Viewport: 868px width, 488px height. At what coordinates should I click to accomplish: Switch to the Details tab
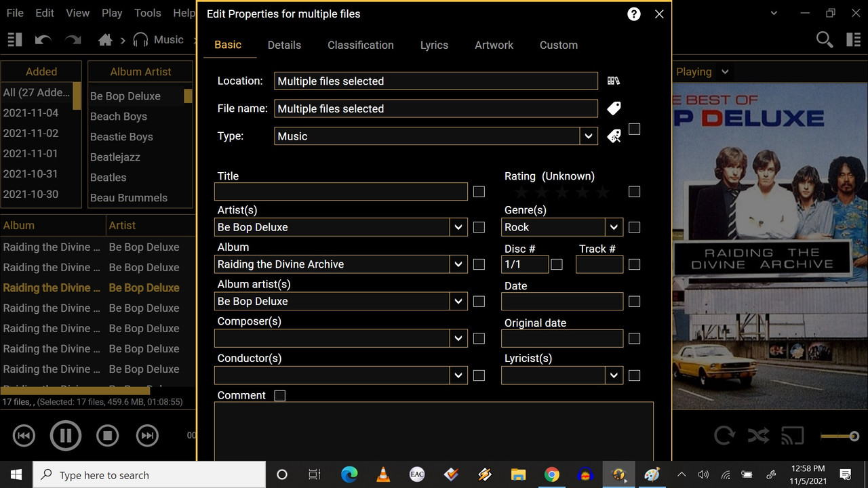tap(284, 45)
